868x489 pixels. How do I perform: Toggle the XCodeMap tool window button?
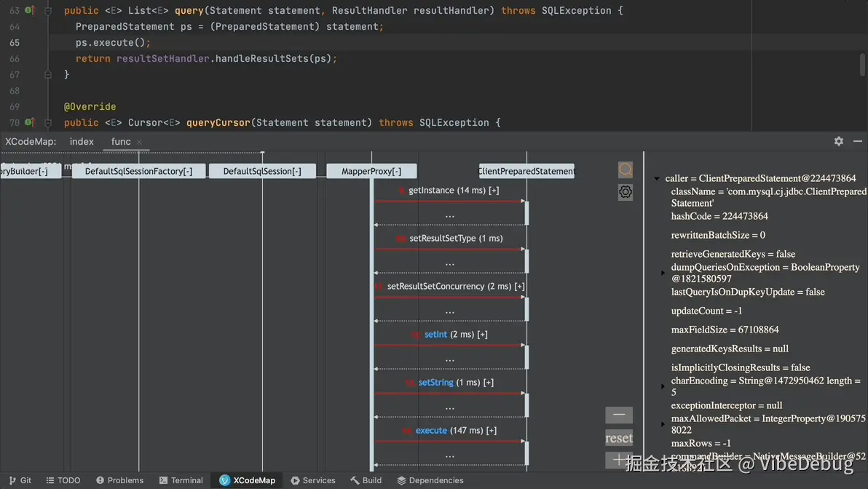[x=248, y=480]
